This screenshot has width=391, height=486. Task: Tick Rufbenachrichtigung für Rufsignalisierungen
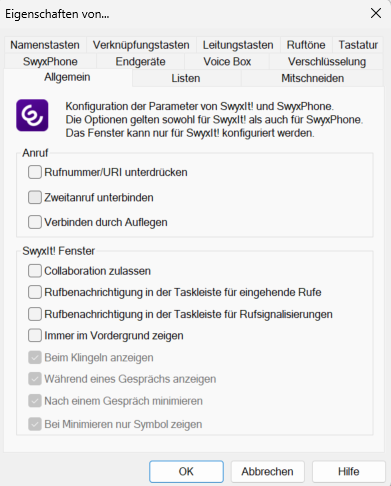(35, 314)
